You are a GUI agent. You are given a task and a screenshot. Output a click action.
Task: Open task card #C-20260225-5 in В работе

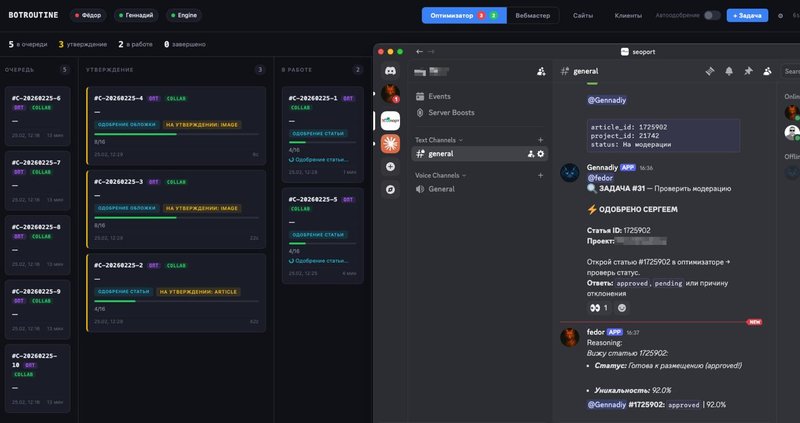(322, 236)
